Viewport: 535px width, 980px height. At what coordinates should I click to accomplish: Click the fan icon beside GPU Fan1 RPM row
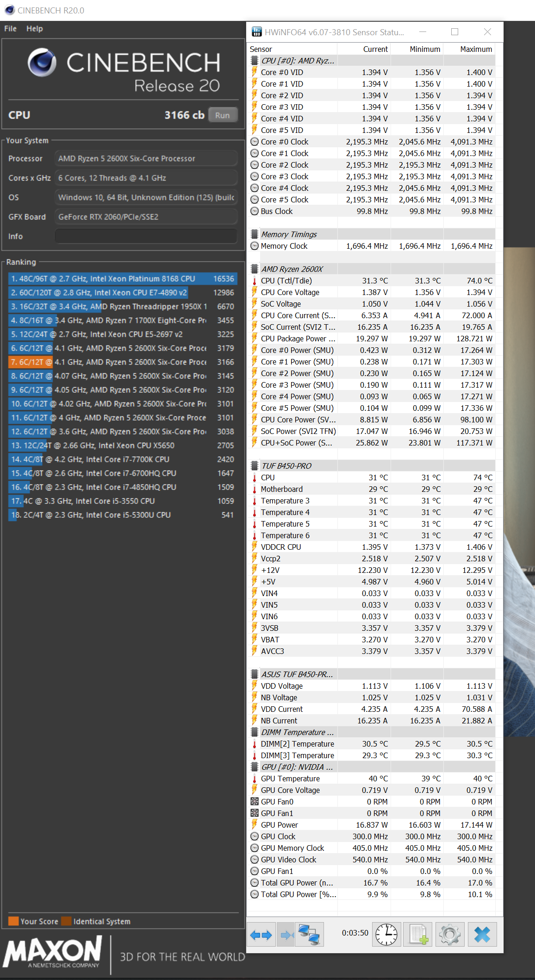click(254, 813)
